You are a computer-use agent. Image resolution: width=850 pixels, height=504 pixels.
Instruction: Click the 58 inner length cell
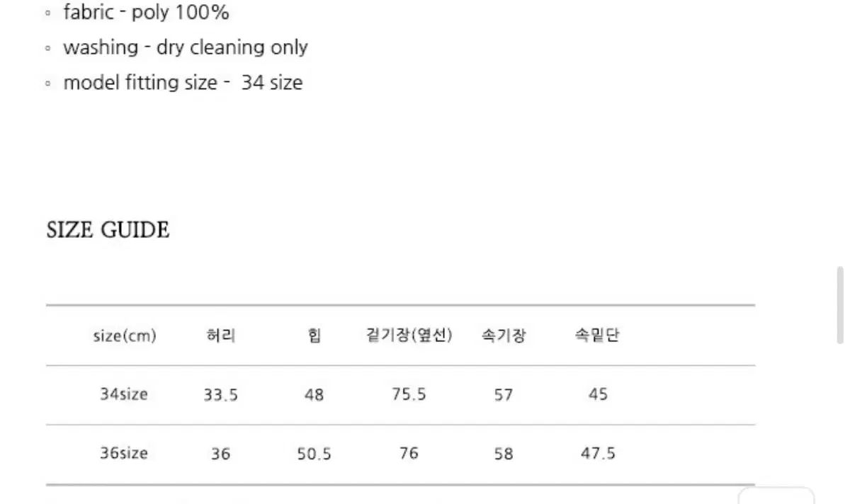click(504, 453)
